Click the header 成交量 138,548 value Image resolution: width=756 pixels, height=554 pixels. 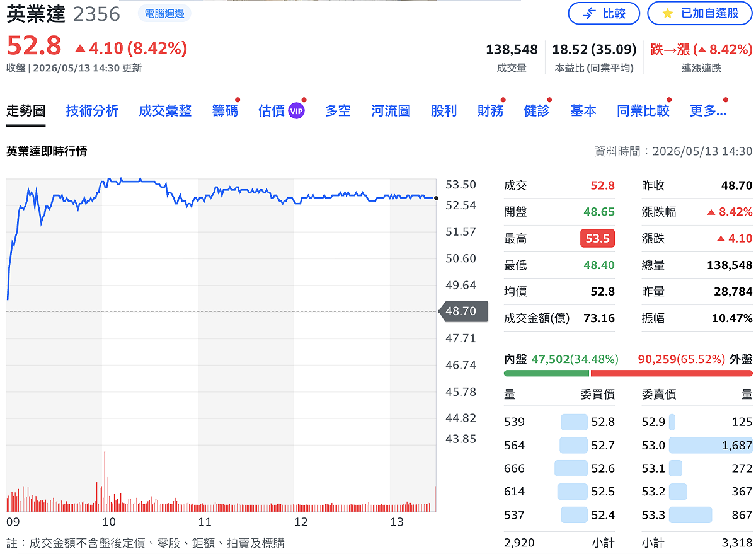[512, 50]
